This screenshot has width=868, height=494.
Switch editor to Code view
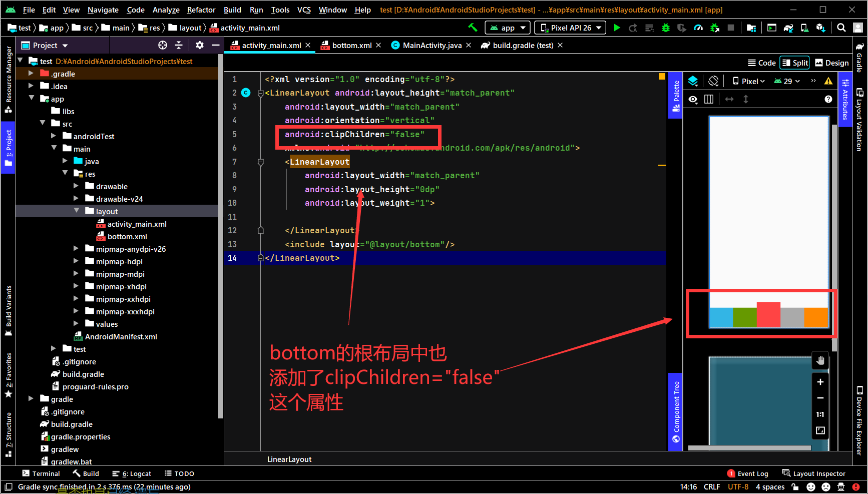click(761, 63)
